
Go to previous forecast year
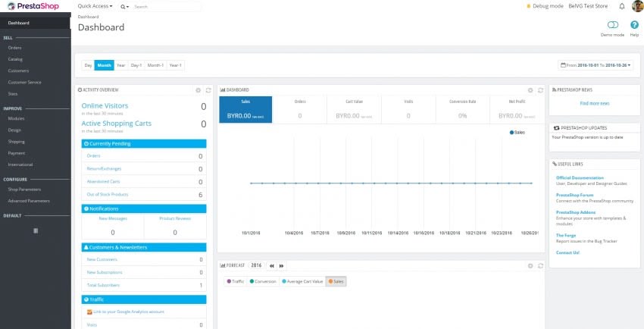271,266
